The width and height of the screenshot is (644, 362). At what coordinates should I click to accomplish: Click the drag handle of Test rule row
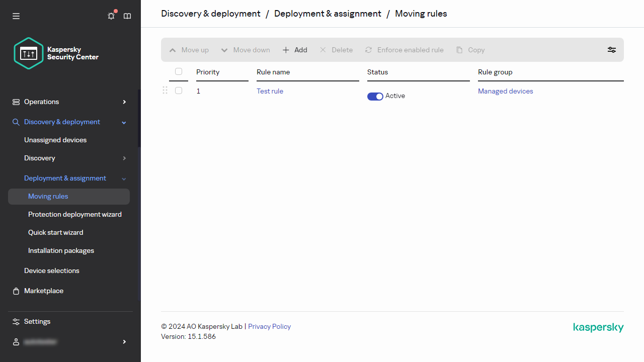165,90
